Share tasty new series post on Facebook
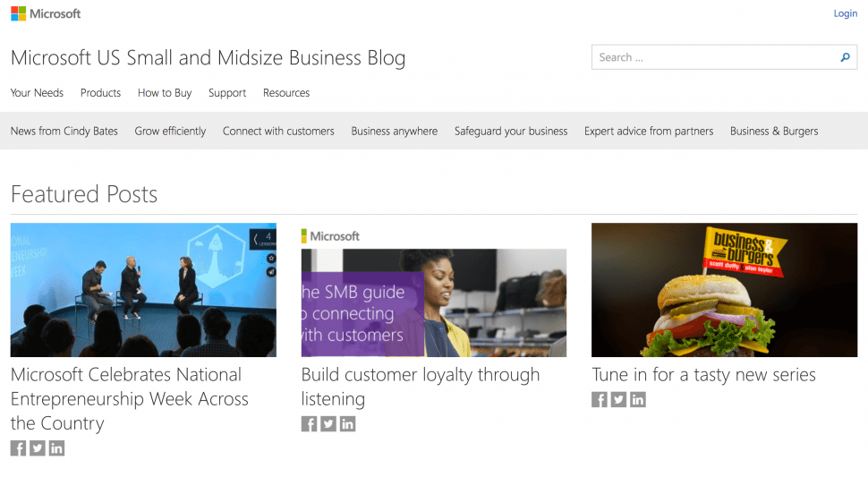 [600, 399]
